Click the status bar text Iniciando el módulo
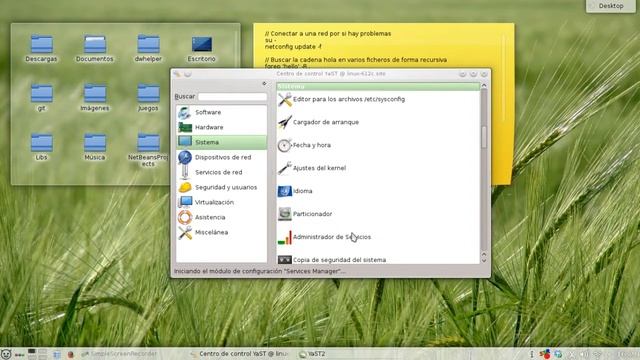The height and width of the screenshot is (360, 640). point(260,271)
